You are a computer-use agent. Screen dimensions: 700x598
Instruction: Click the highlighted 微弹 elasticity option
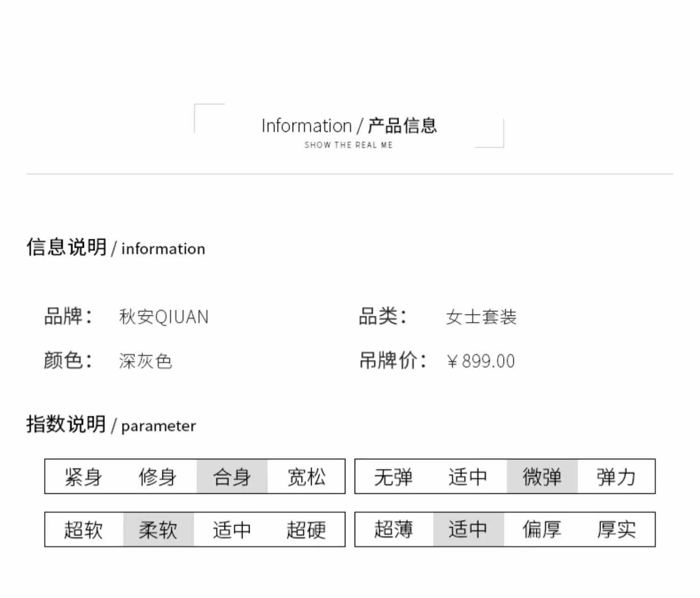542,477
